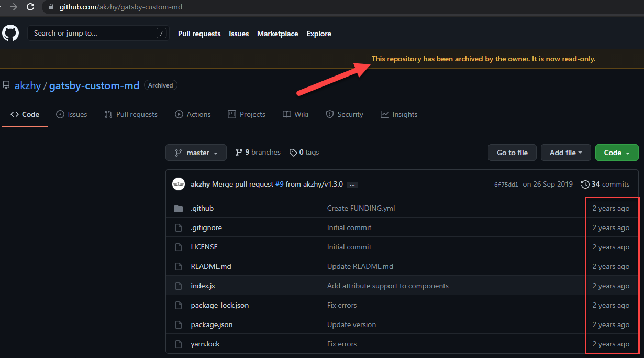Open Issues in top navigation

coord(239,34)
